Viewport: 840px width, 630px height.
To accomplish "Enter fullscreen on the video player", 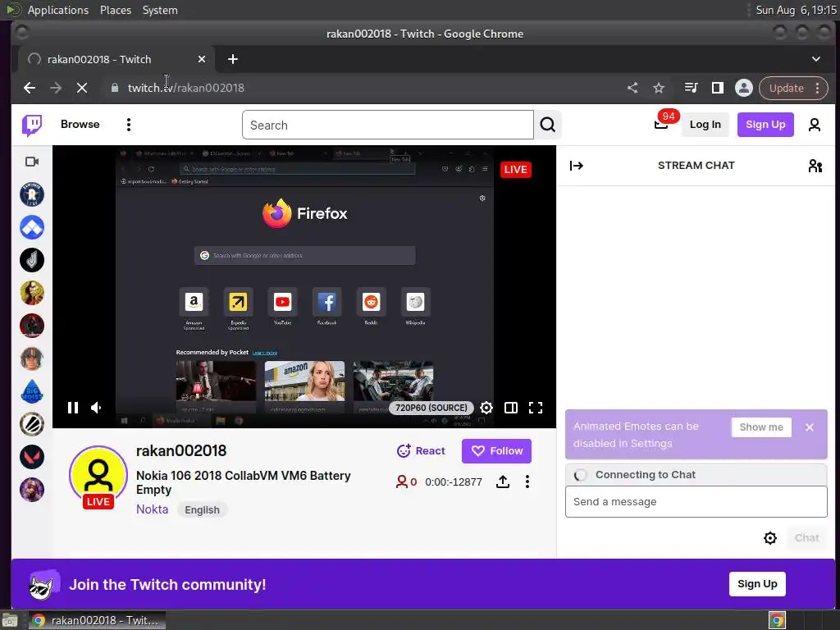I will click(536, 408).
